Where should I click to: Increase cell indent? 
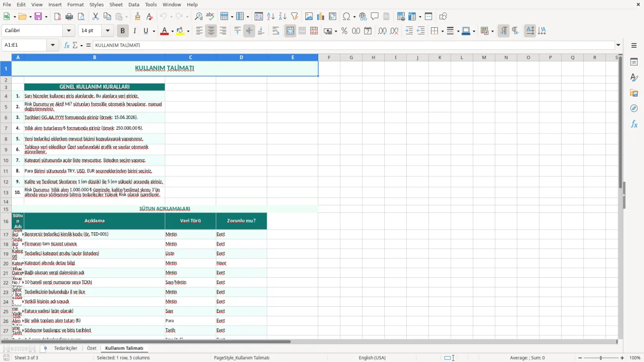pyautogui.click(x=409, y=31)
